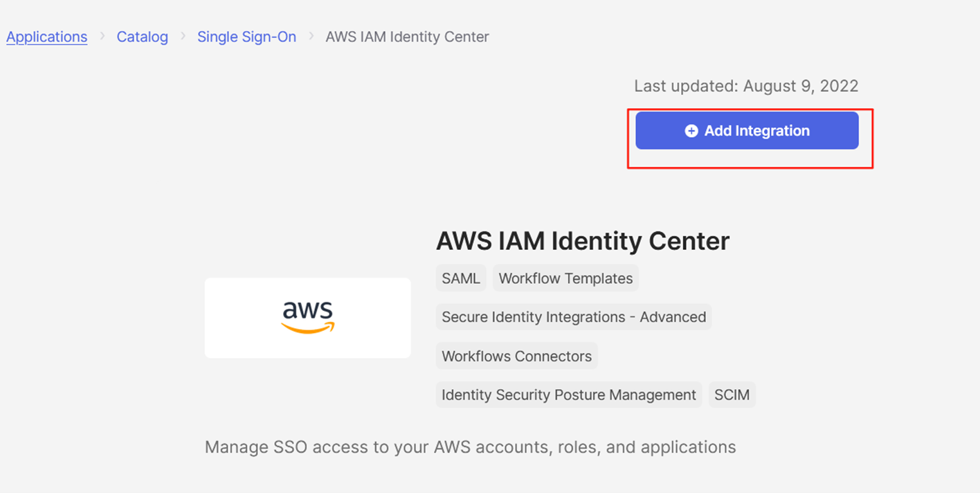Navigate to Single Sign-On breadcrumb link
Image resolution: width=980 pixels, height=493 pixels.
(246, 37)
